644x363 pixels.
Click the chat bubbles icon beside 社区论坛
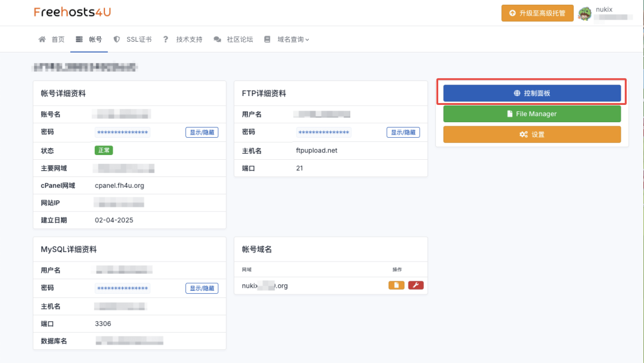tap(217, 39)
